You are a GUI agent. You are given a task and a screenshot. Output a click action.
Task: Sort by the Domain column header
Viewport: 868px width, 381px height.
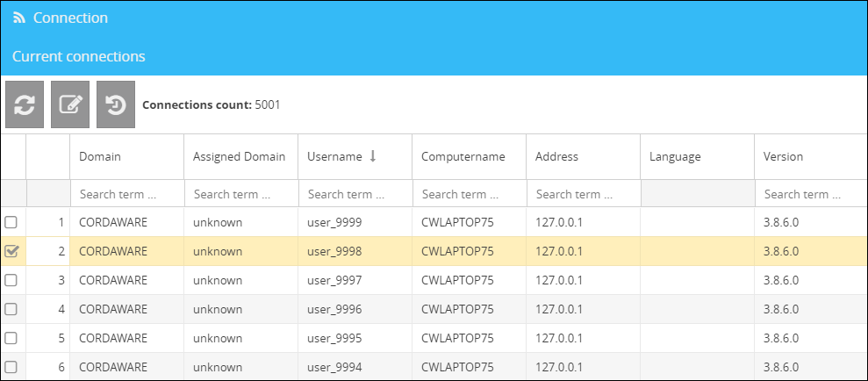[100, 156]
